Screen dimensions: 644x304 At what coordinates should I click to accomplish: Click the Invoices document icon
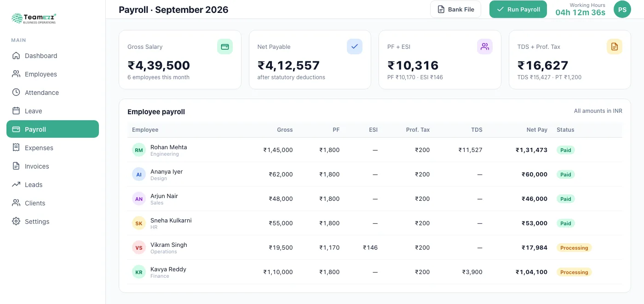point(16,166)
